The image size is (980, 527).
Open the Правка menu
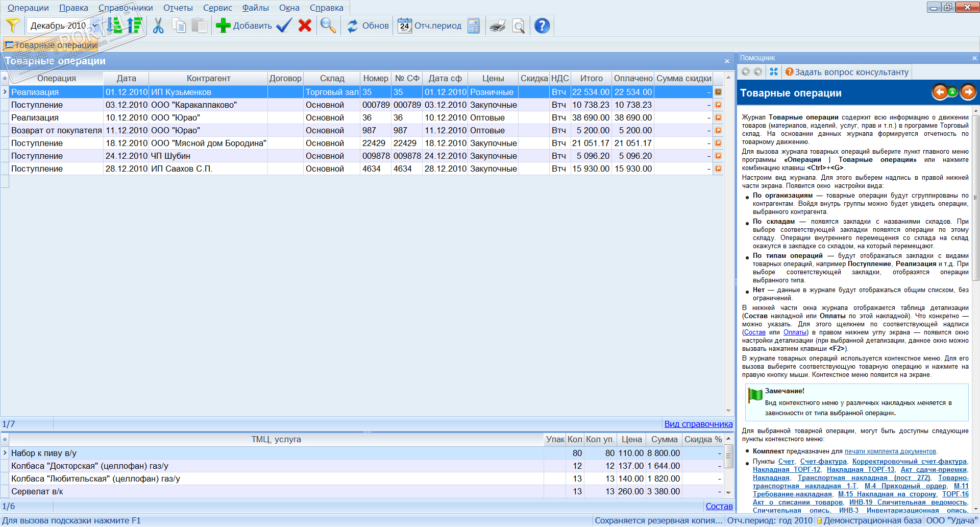tap(73, 8)
